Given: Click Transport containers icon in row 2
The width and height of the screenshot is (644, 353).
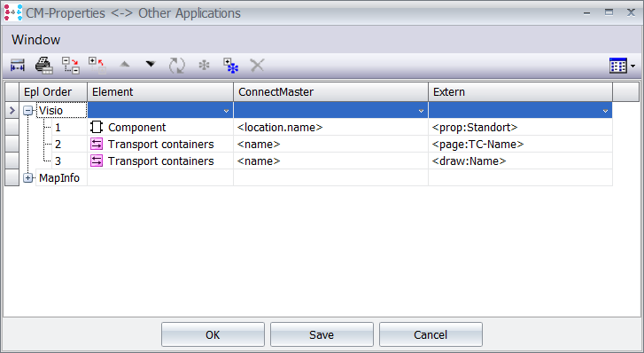Looking at the screenshot, I should [97, 144].
